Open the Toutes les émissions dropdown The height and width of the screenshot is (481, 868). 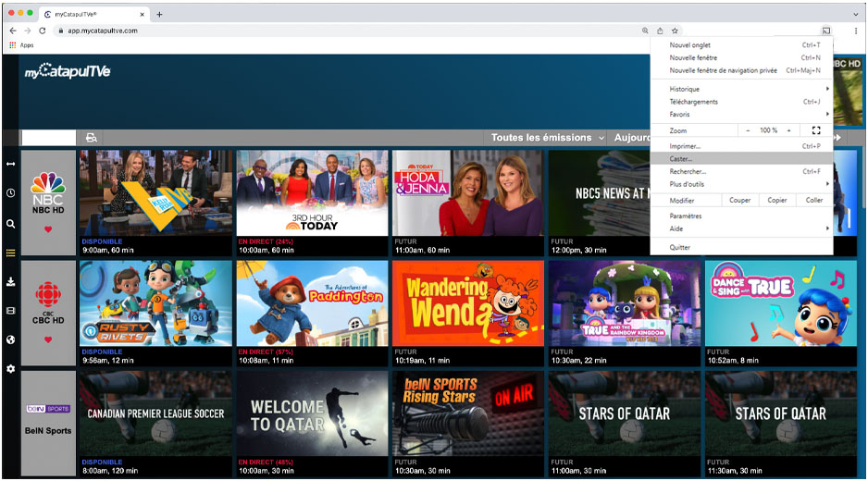click(546, 137)
